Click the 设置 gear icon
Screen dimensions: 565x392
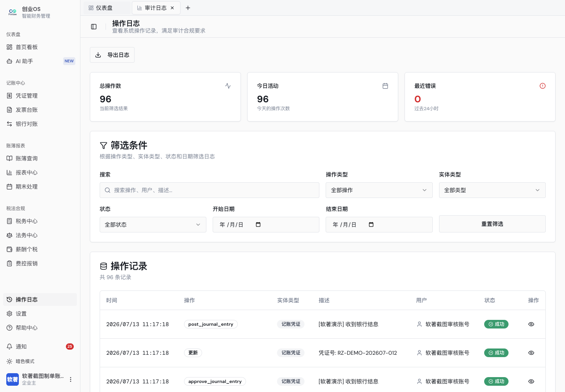[9, 314]
